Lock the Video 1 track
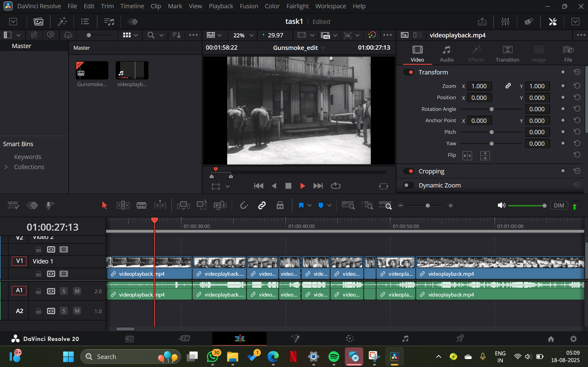 38,274
